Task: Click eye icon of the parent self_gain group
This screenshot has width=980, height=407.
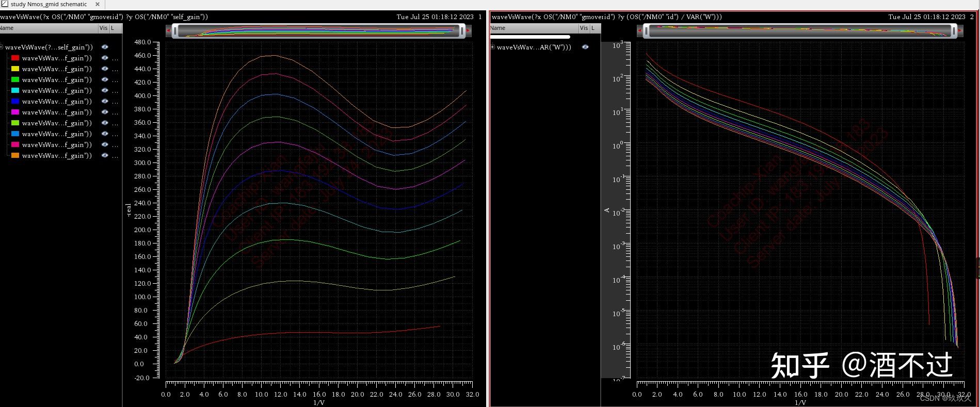Action: tap(105, 47)
